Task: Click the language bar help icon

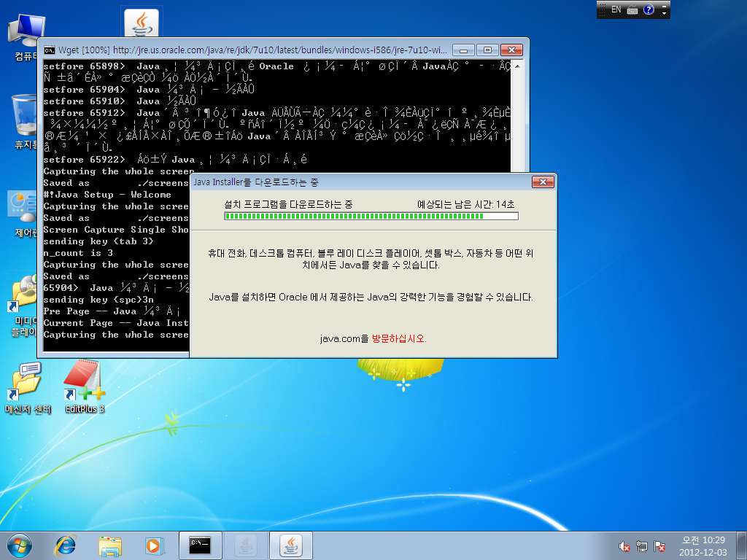Action: 649,9
